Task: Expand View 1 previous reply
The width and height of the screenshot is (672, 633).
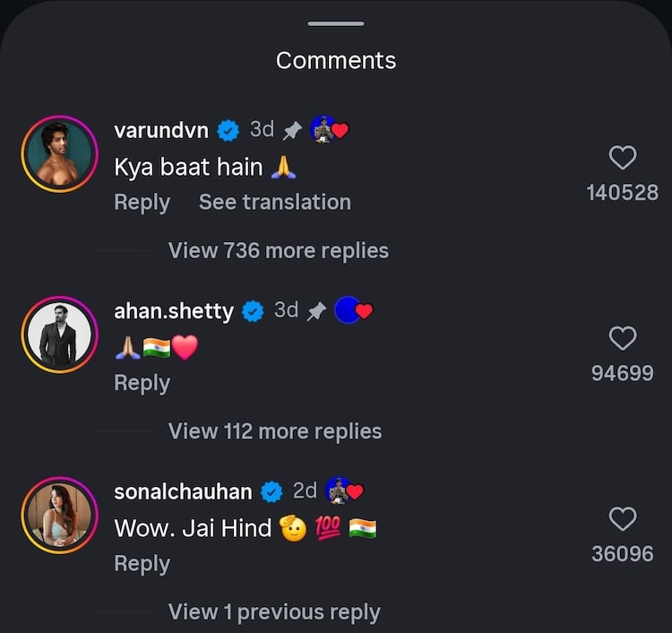Action: coord(274,612)
